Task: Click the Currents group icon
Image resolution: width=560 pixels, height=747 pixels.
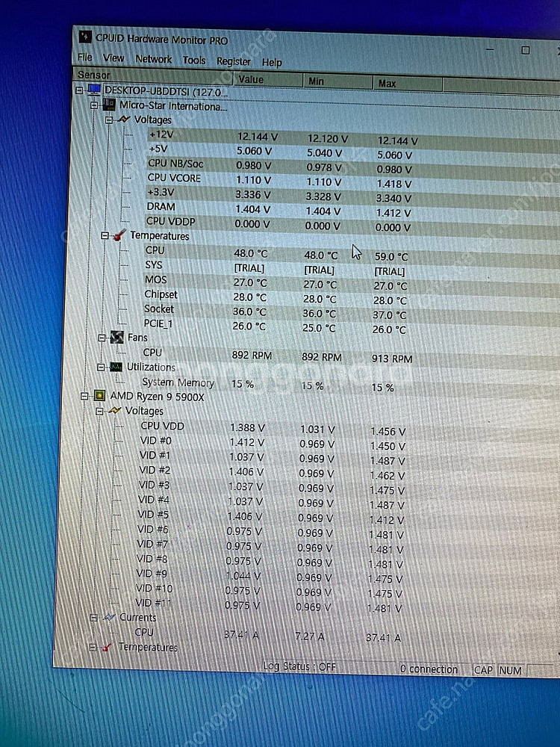Action: click(109, 617)
